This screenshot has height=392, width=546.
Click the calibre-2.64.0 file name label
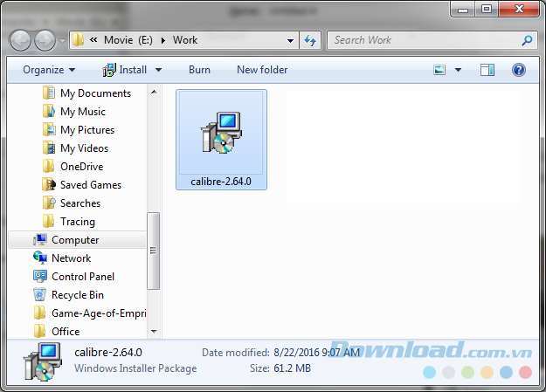coord(221,182)
